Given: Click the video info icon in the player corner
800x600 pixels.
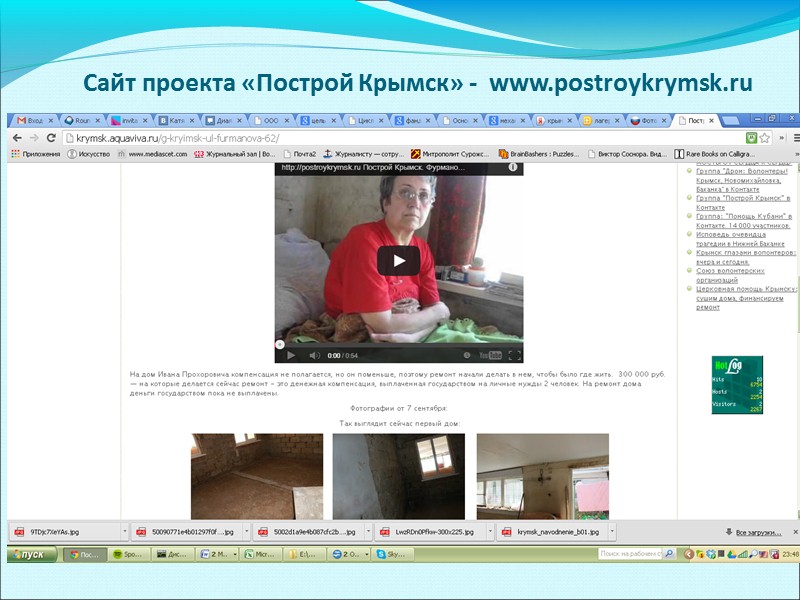Looking at the screenshot, I should pos(513,167).
